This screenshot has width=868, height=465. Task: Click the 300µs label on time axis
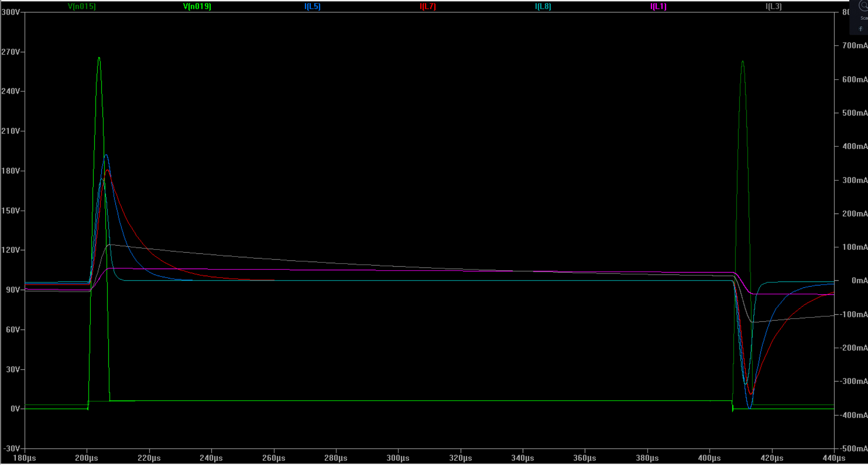[x=398, y=458]
